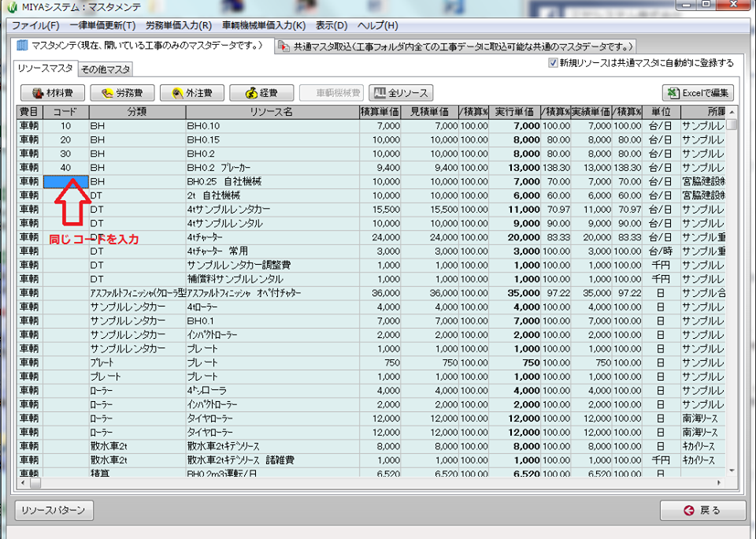Show 外注費 resources
The height and width of the screenshot is (539, 756).
192,93
